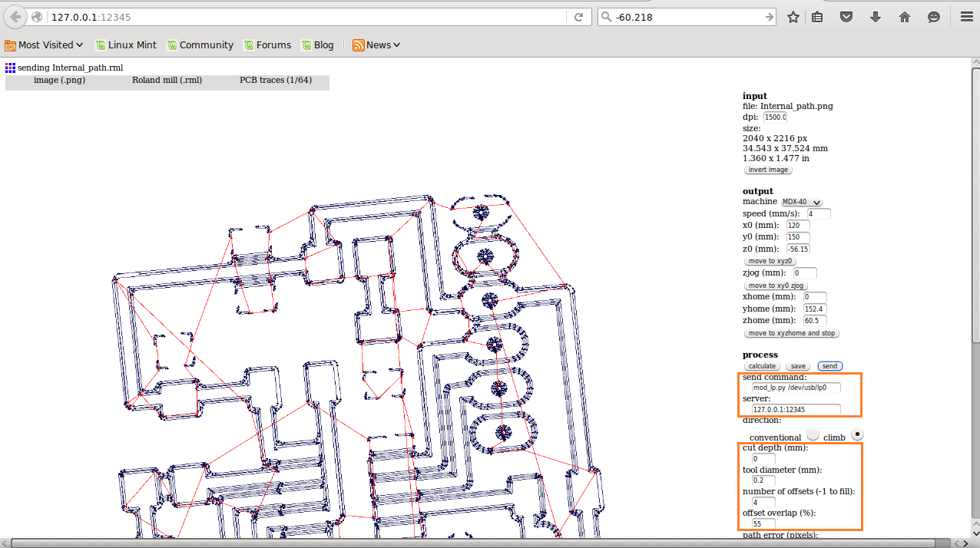Click the cut depth (mm) field
980x548 pixels.
pos(763,459)
